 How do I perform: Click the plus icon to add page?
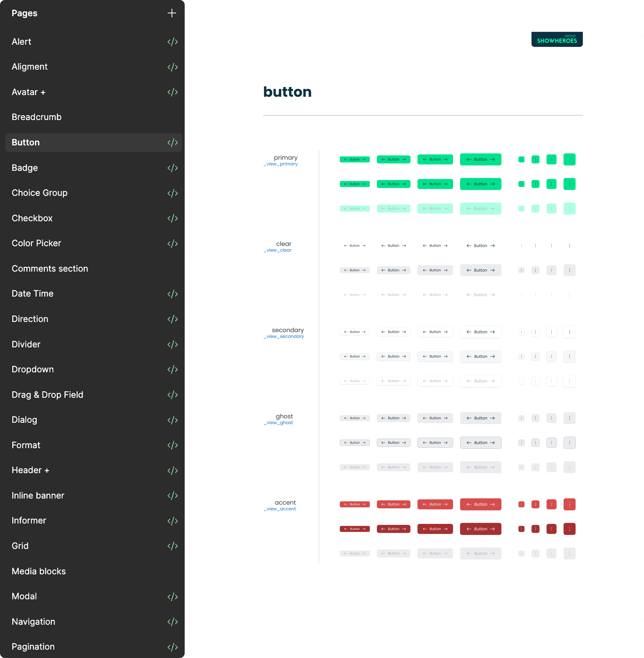pos(172,13)
